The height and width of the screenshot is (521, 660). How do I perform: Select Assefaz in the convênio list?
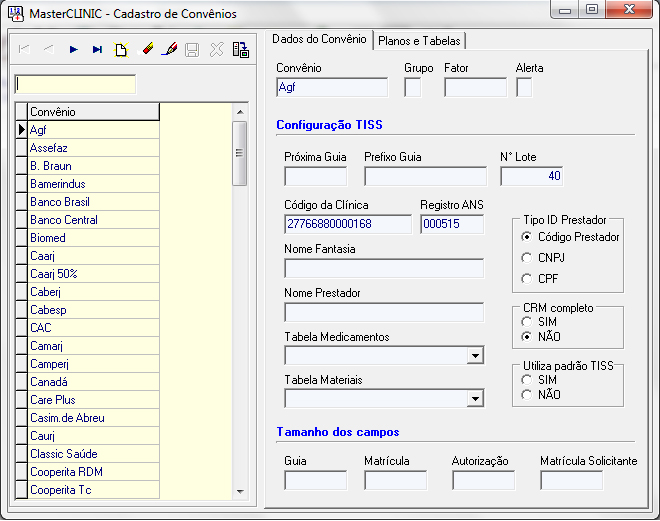pos(93,148)
